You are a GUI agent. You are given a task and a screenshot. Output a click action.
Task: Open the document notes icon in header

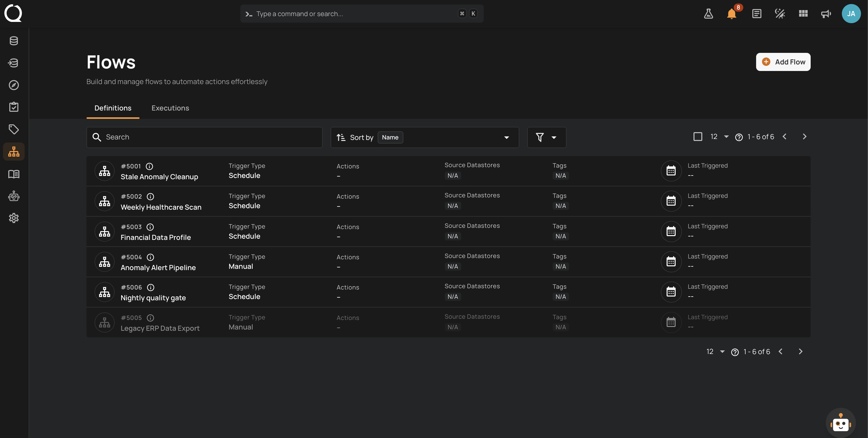coord(757,14)
